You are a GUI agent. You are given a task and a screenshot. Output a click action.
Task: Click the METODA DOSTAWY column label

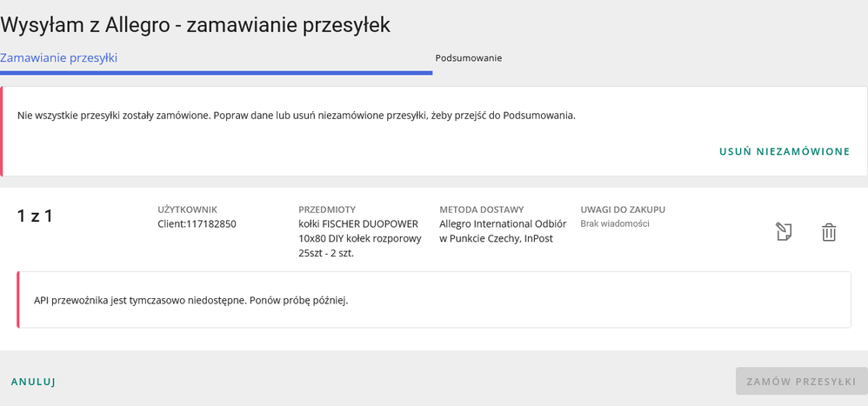point(482,210)
